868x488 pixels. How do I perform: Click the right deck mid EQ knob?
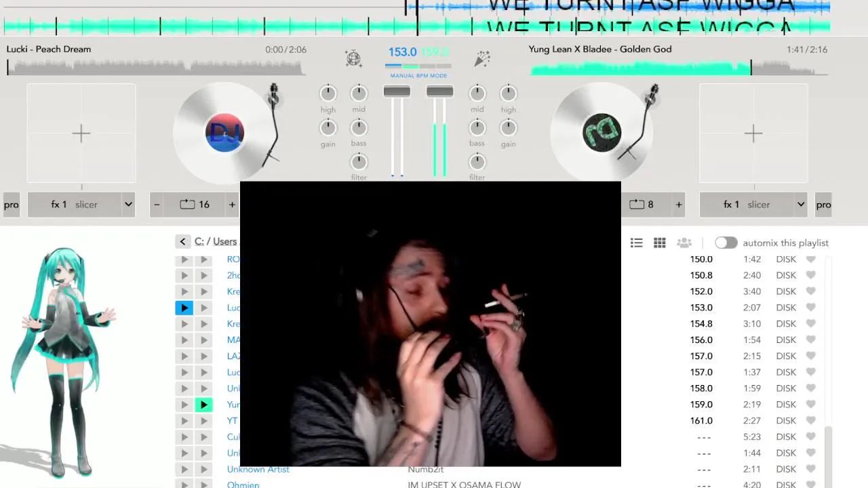[x=477, y=94]
